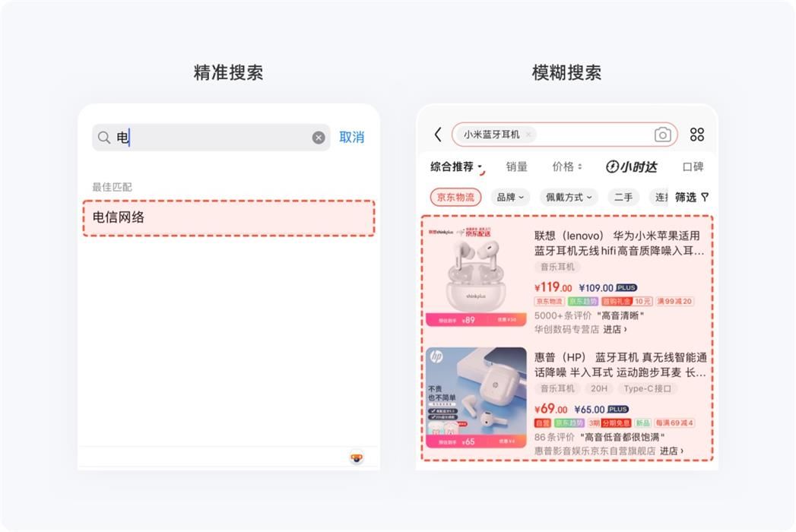The image size is (796, 532).
Task: Expand the 佩戴方式 filter dropdown
Action: point(569,198)
